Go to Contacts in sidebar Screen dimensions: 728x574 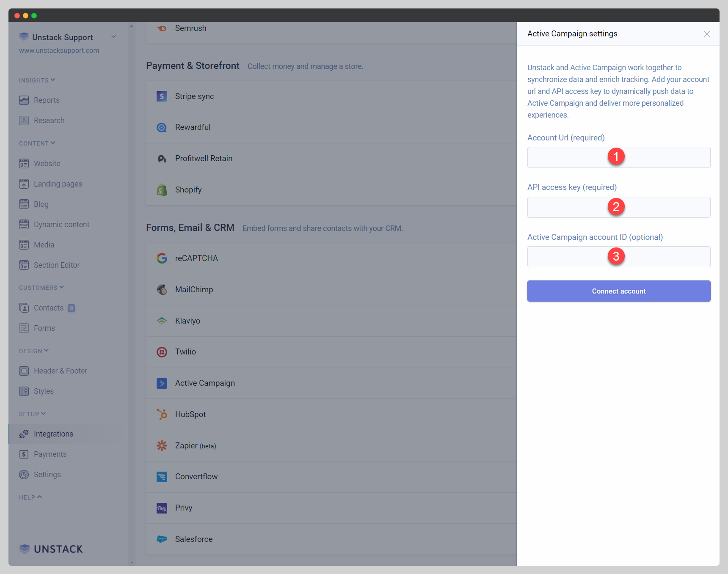coord(48,308)
